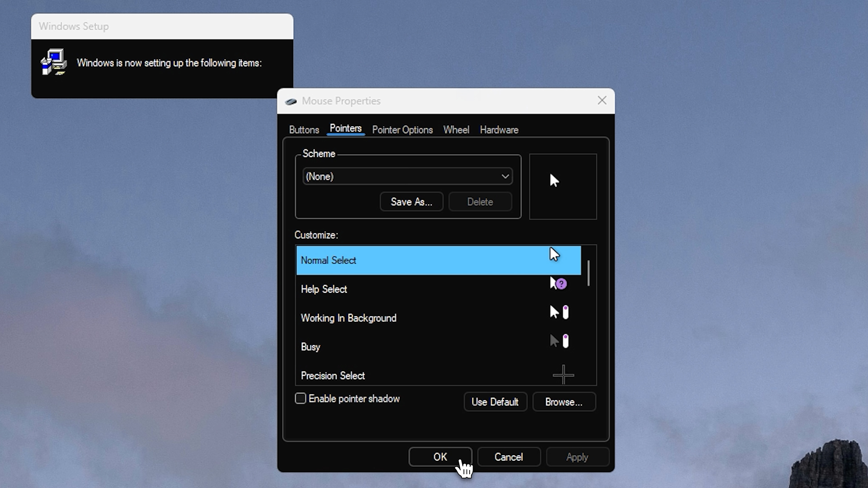Click the Busy pointer icon
The width and height of the screenshot is (868, 488).
point(559,341)
